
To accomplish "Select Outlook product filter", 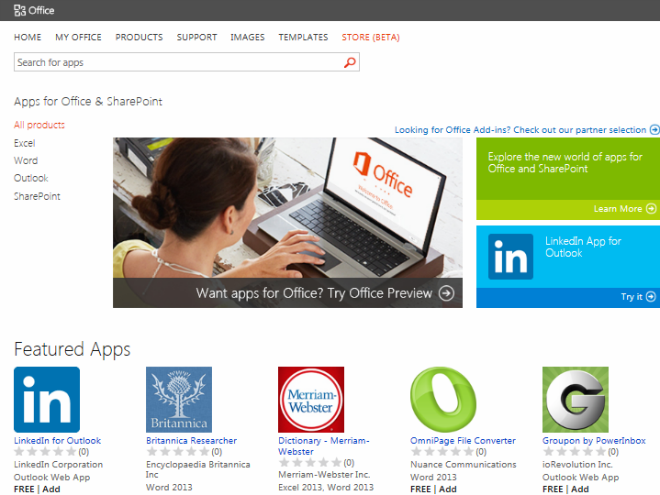I will [31, 178].
